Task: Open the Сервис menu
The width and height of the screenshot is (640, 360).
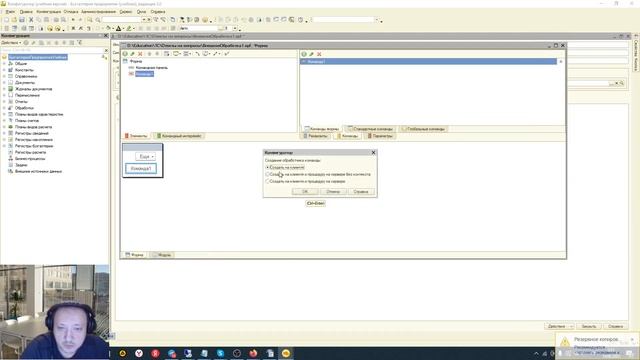Action: coord(126,12)
